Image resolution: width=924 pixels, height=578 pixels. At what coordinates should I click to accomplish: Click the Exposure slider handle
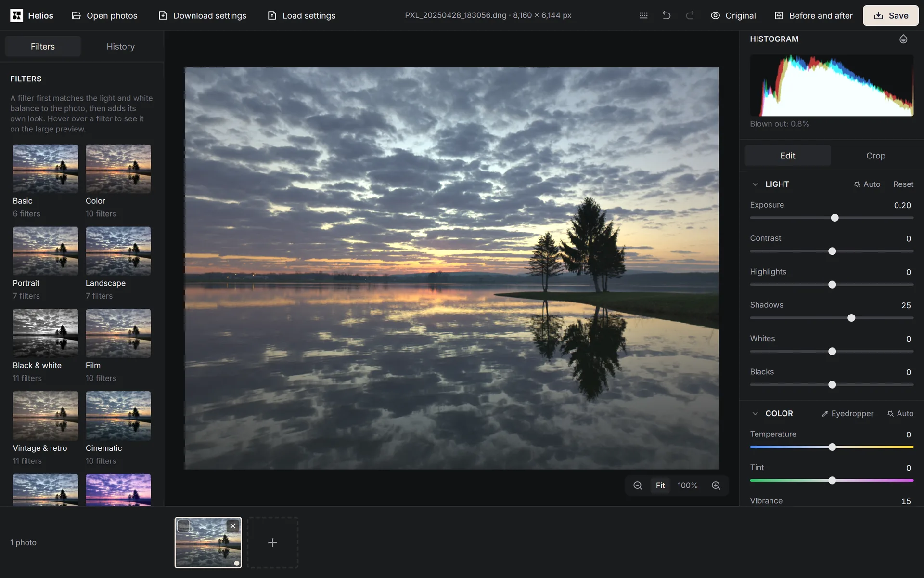(834, 218)
